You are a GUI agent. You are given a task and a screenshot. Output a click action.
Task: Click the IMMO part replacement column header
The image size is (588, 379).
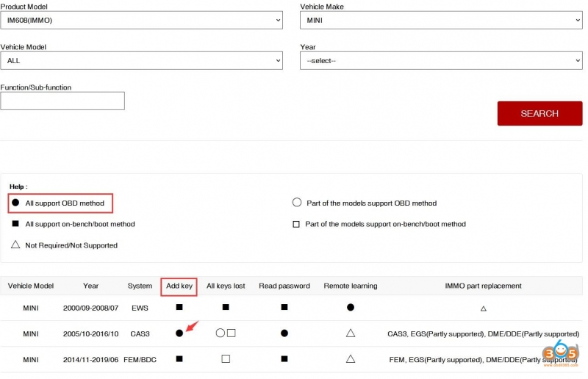[483, 286]
